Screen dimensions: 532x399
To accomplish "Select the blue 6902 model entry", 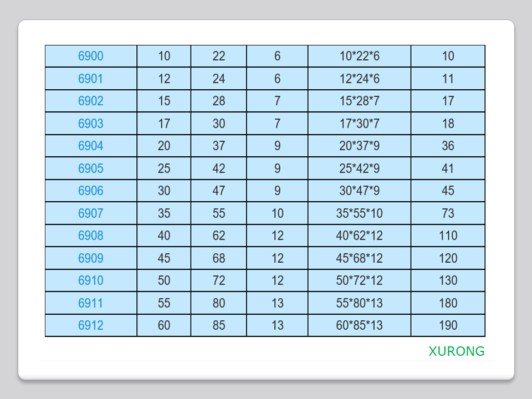I will [90, 101].
